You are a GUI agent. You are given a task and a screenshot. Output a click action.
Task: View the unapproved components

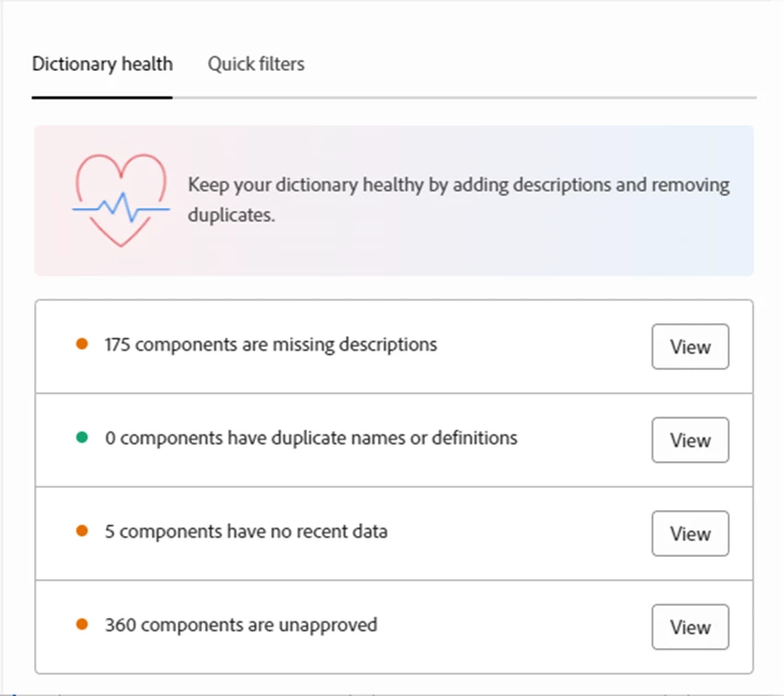[x=690, y=627]
